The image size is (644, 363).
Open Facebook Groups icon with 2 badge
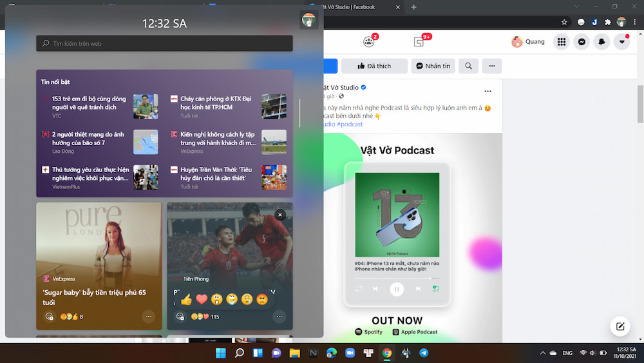click(x=369, y=42)
